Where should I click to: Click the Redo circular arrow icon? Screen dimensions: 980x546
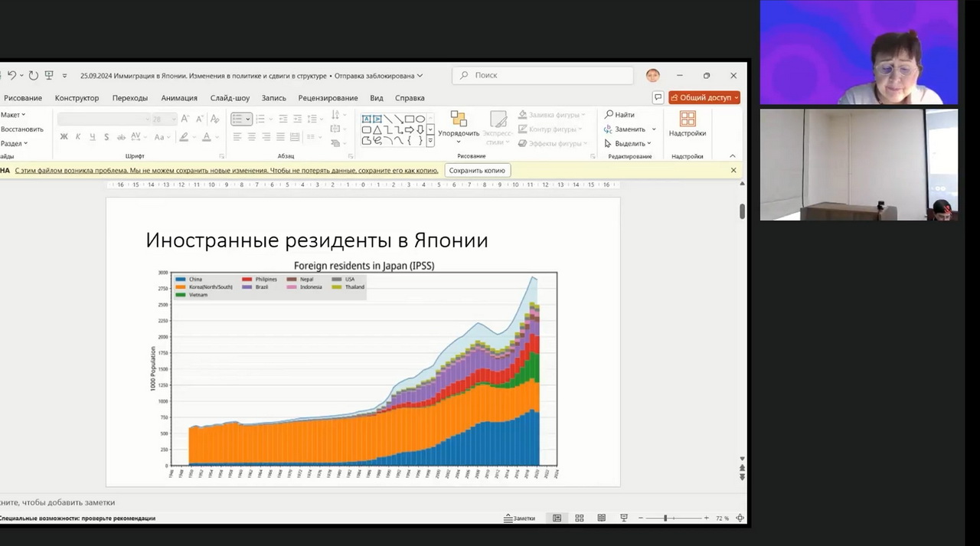(x=34, y=75)
